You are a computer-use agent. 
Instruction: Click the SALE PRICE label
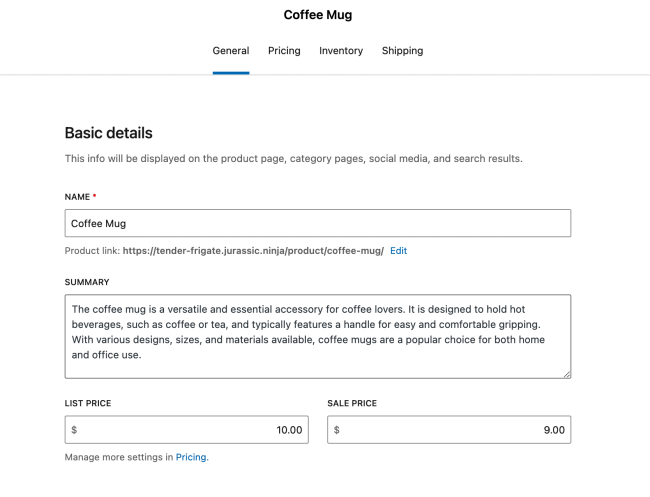(x=351, y=403)
